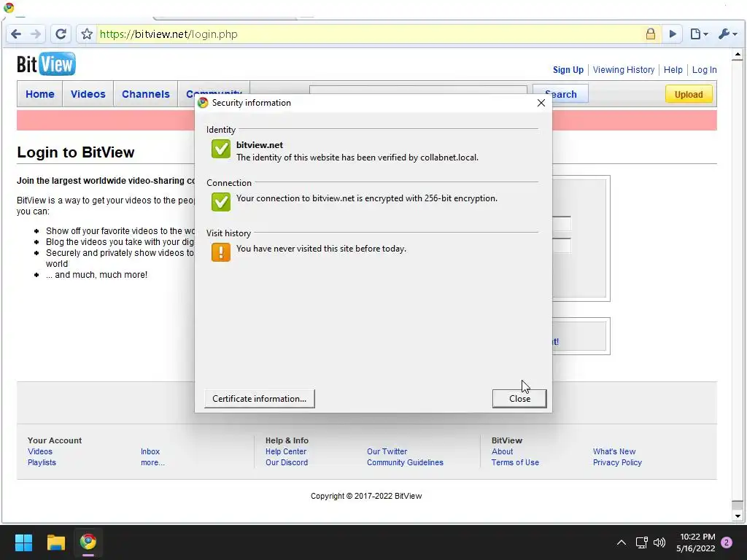The image size is (747, 560).
Task: Open the Channels tab
Action: point(146,94)
